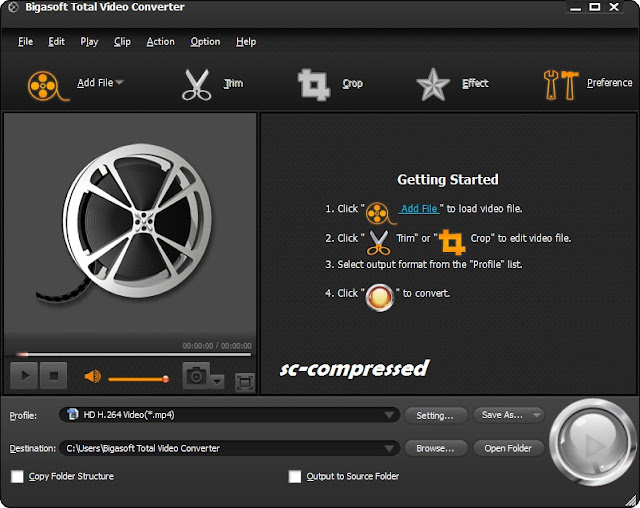640x508 pixels.
Task: Open the Clip menu
Action: click(122, 42)
